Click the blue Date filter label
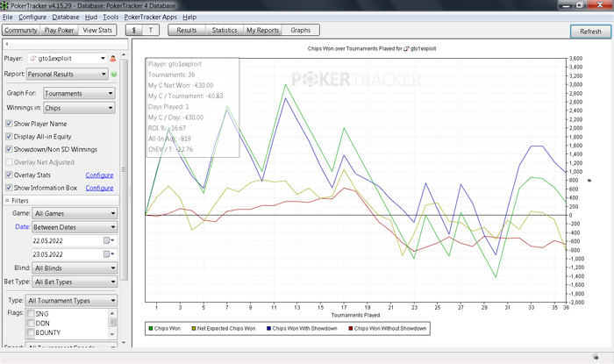Viewport: 614px width, 364px height. (22, 227)
